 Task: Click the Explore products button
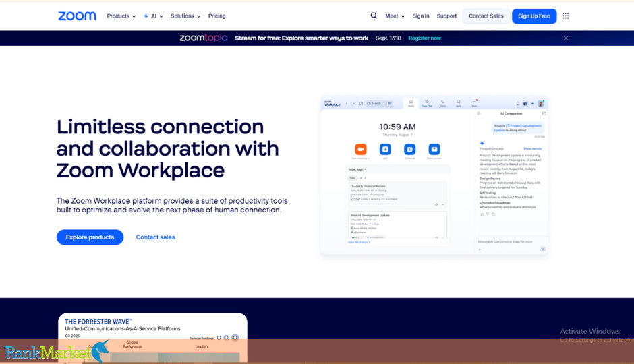pyautogui.click(x=90, y=237)
